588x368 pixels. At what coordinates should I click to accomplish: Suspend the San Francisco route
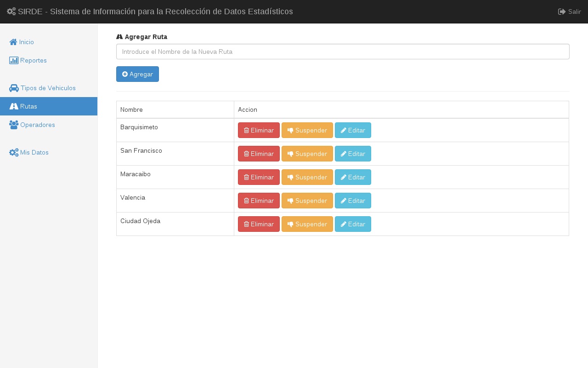[x=307, y=154]
